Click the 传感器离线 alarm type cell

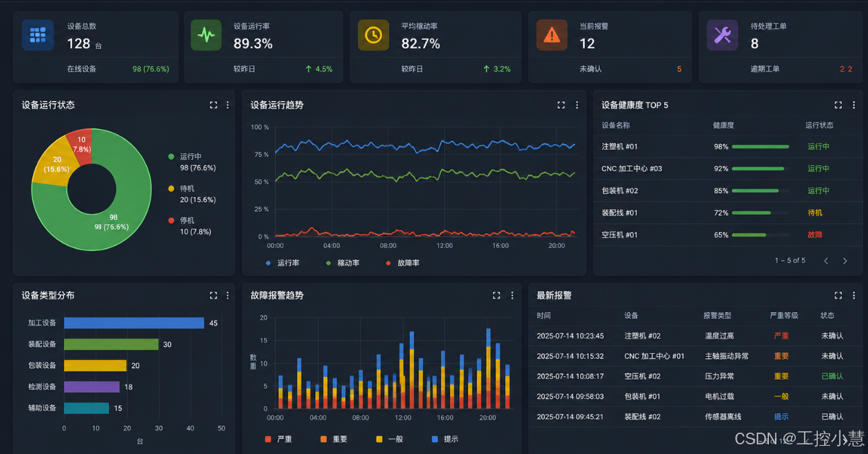pos(723,416)
